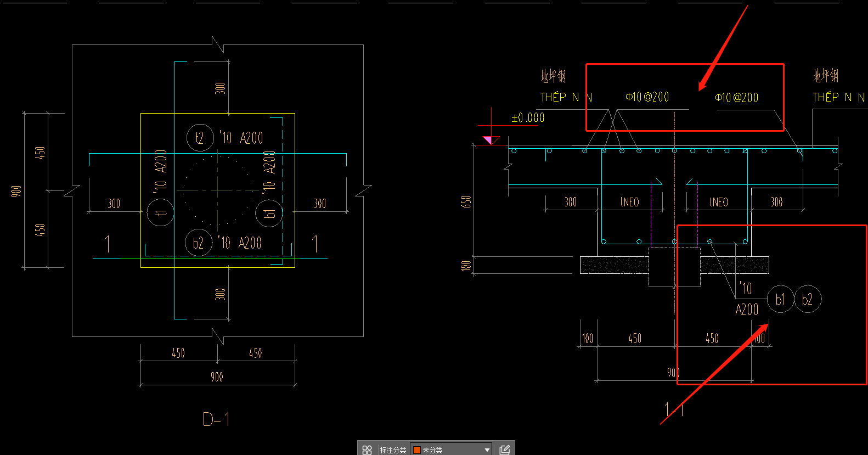The image size is (868, 455).
Task: Select the right 地坪钢 annotation text
Action: pyautogui.click(x=826, y=75)
